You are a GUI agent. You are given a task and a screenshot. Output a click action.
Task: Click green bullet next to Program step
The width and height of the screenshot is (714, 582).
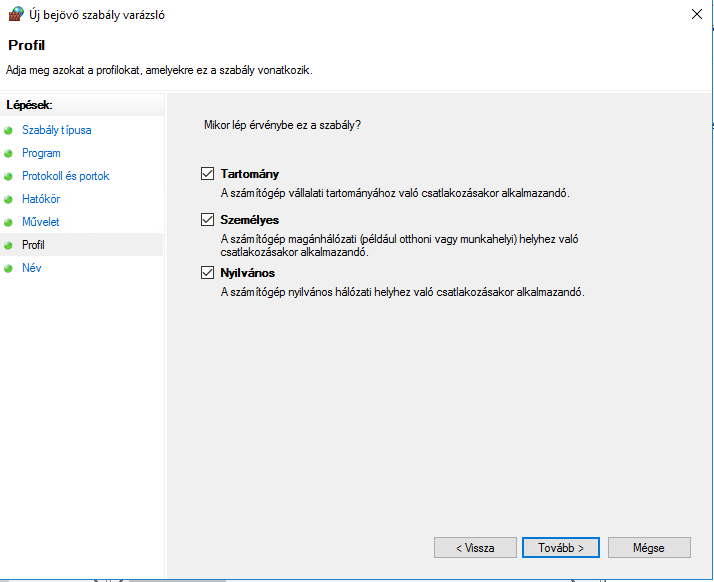(x=9, y=153)
